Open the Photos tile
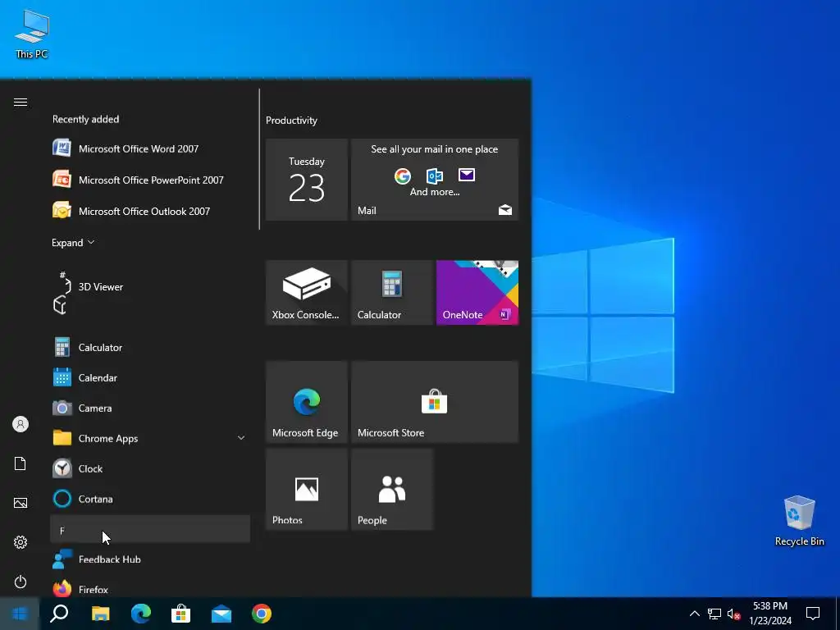Screen dimensions: 840x630 (307, 490)
